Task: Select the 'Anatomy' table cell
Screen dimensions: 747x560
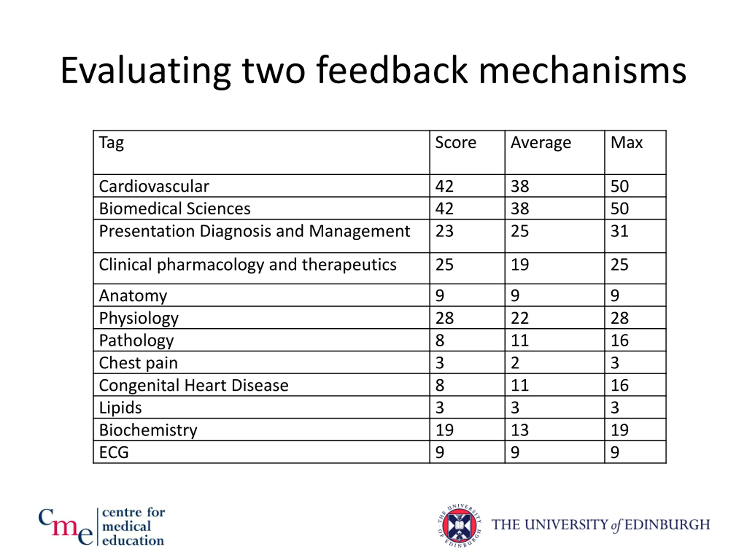Action: tap(133, 296)
